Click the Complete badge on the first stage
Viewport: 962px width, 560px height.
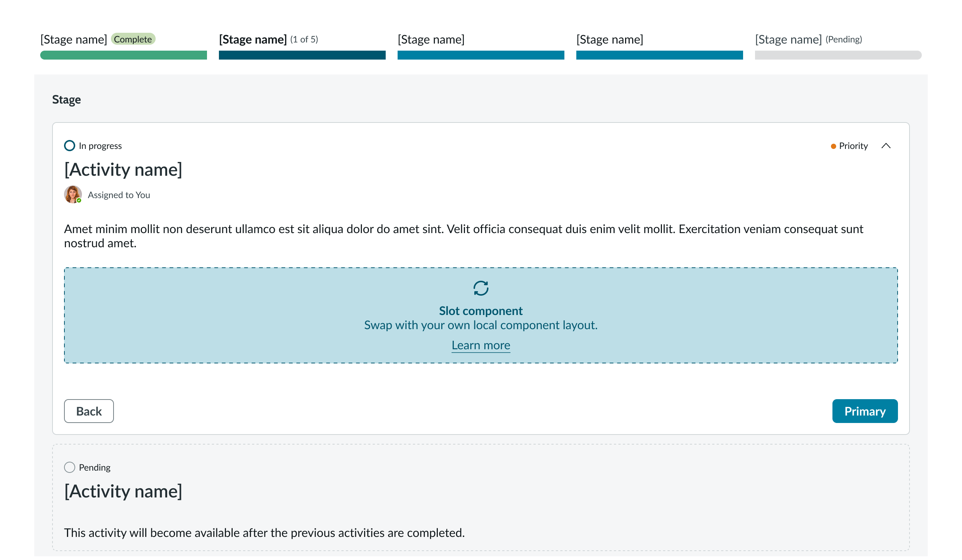point(133,39)
